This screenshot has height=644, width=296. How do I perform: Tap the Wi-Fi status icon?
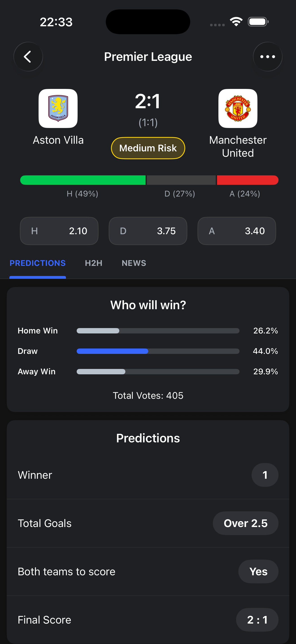(x=236, y=22)
